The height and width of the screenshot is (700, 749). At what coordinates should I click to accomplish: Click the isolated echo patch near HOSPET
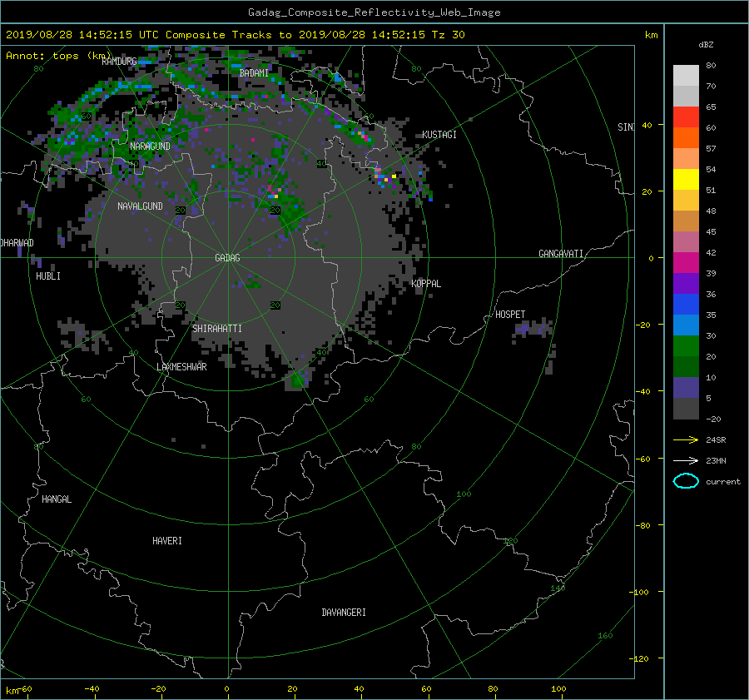533,330
